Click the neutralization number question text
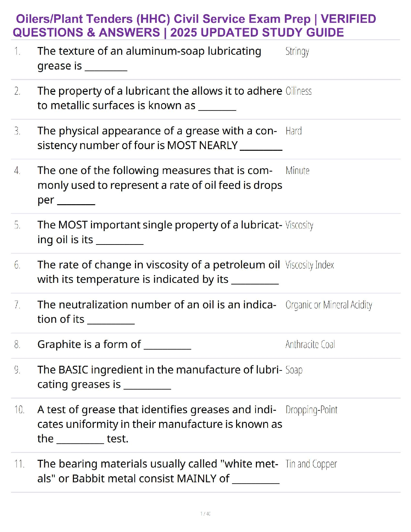 (156, 312)
